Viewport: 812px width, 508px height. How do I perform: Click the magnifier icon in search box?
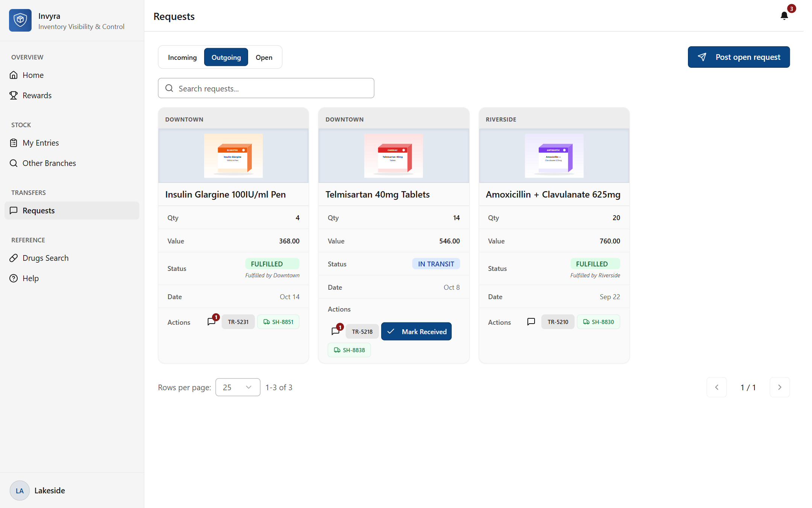(169, 88)
